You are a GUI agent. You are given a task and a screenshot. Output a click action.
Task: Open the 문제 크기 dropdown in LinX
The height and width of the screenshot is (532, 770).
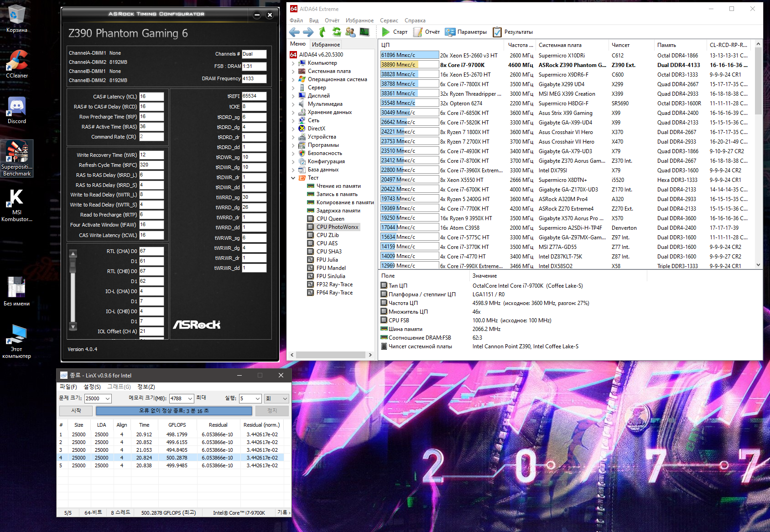pos(108,398)
